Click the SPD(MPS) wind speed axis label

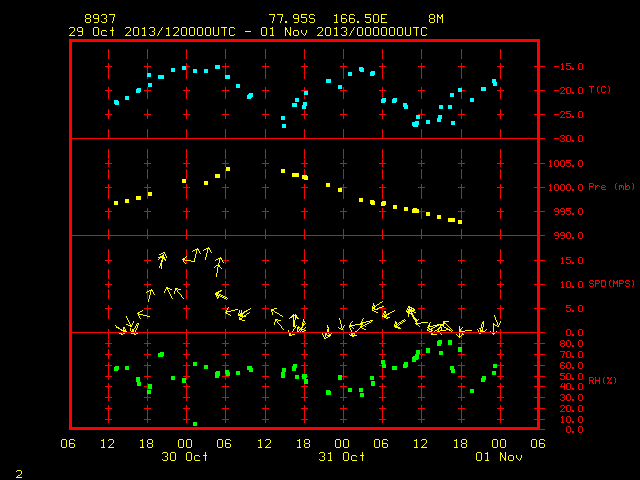(611, 283)
